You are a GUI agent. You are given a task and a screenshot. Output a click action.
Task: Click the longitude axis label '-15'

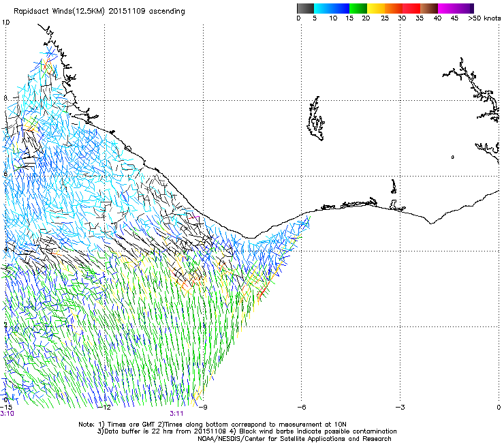point(6,408)
